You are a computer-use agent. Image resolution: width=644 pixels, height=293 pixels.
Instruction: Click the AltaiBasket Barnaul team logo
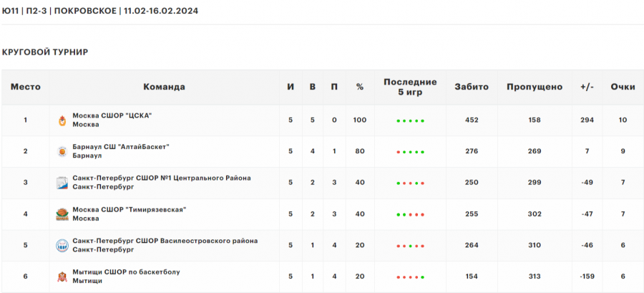point(62,151)
